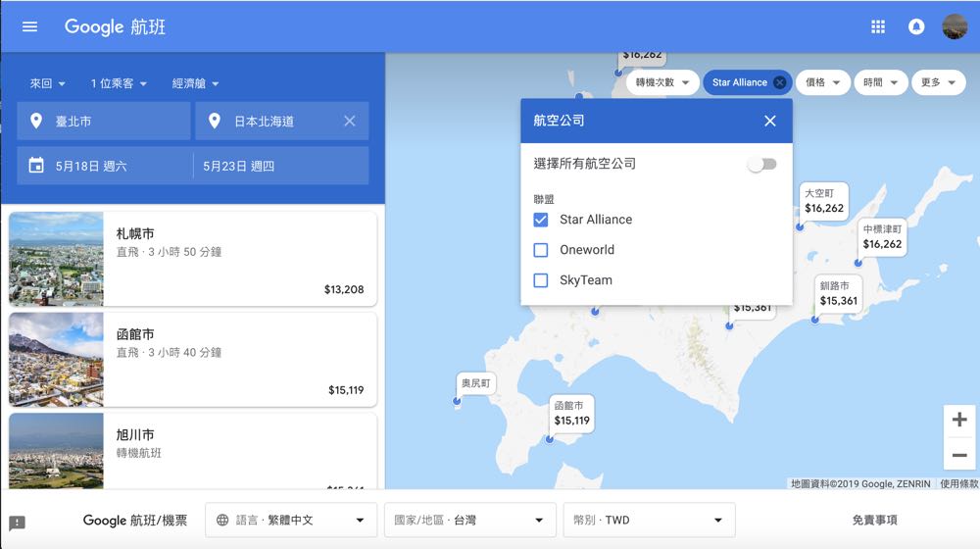This screenshot has width=980, height=549.
Task: Click the 大空町 $16,262 map marker
Action: [x=824, y=201]
